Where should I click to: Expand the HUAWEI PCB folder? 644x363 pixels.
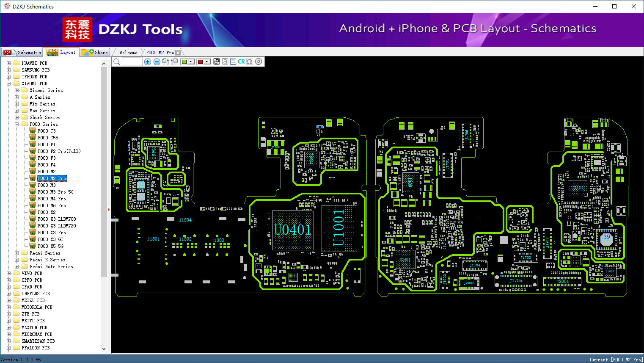pyautogui.click(x=8, y=63)
